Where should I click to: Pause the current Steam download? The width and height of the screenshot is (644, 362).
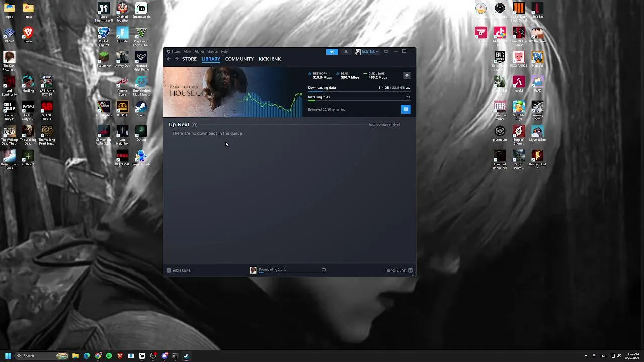tap(406, 109)
